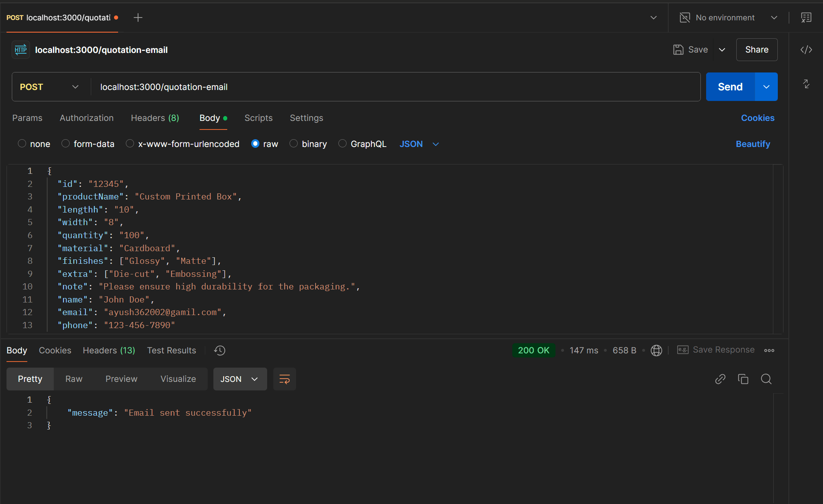
Task: Select the raw body type
Action: tap(255, 144)
